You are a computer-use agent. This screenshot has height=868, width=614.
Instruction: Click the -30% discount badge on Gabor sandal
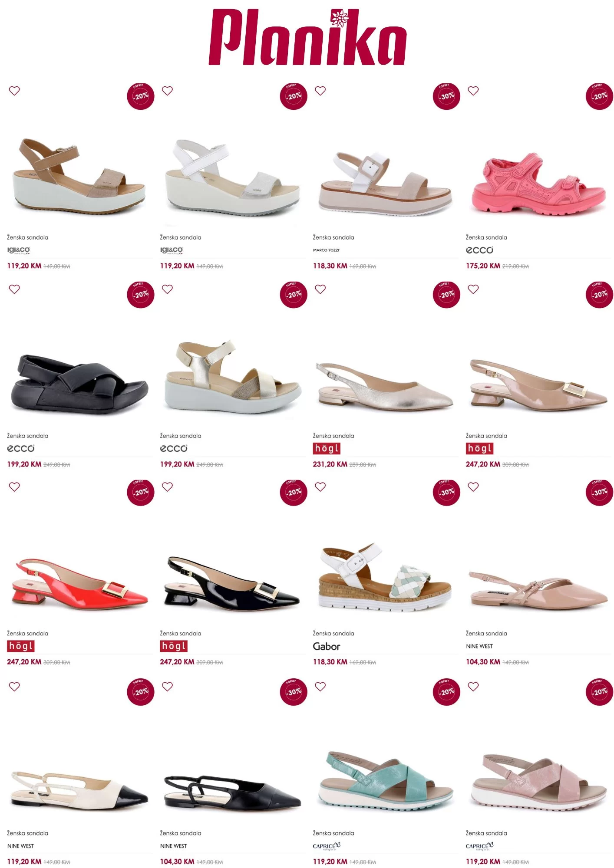(x=446, y=492)
